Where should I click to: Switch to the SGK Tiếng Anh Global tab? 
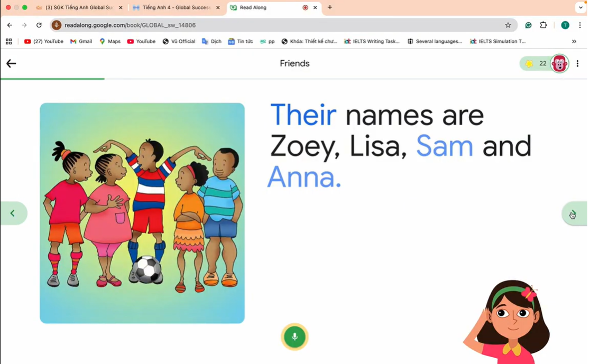79,7
